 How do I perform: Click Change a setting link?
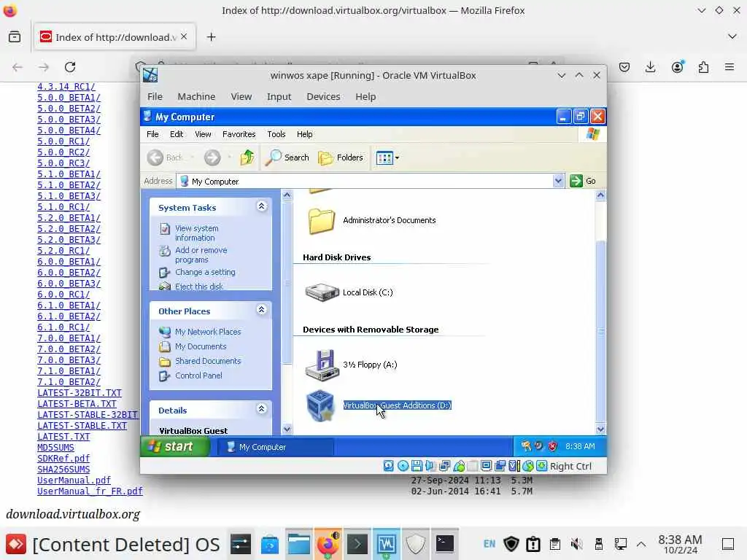(205, 272)
